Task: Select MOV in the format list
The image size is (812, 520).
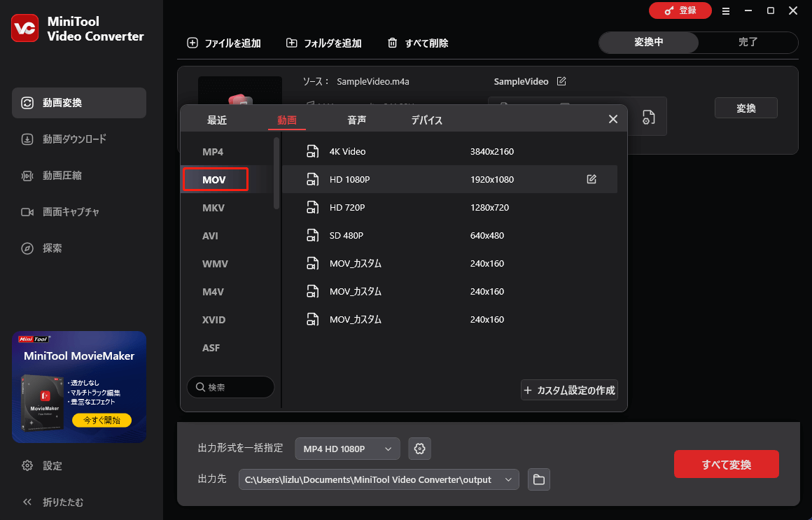Action: (214, 180)
